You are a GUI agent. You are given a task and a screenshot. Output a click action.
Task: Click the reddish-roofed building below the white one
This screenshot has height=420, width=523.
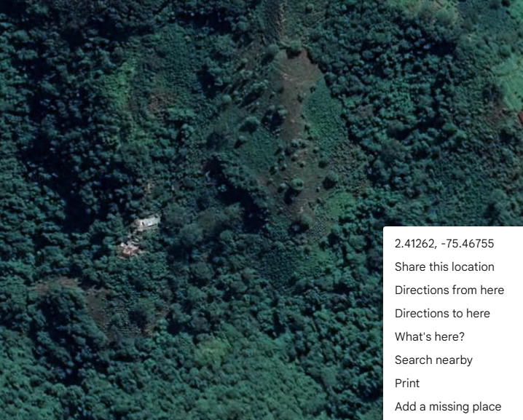pyautogui.click(x=129, y=249)
